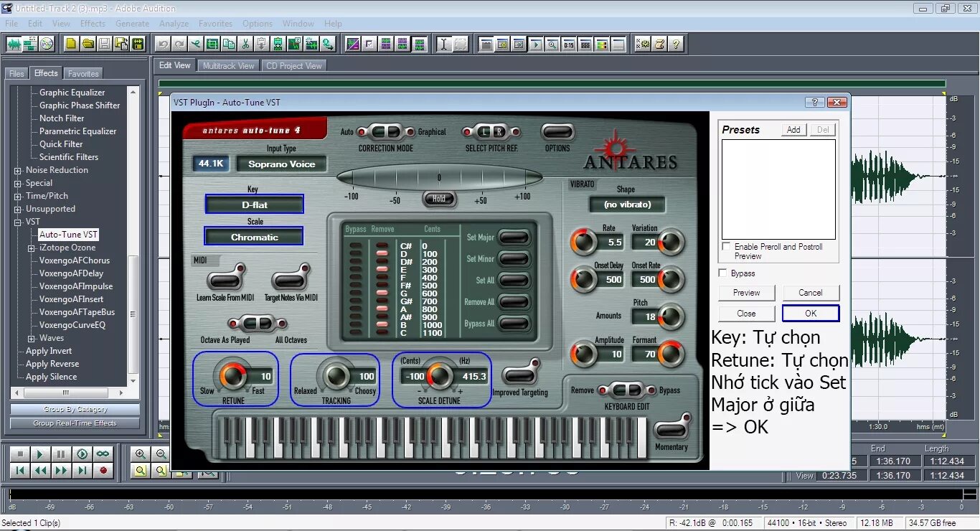This screenshot has width=980, height=531.
Task: Select the time selection I-beam tool
Action: coord(444,44)
